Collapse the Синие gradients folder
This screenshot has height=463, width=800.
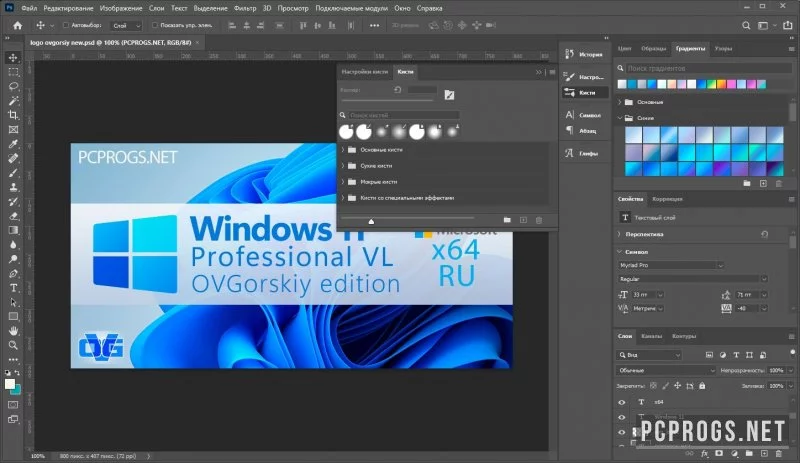pos(620,118)
